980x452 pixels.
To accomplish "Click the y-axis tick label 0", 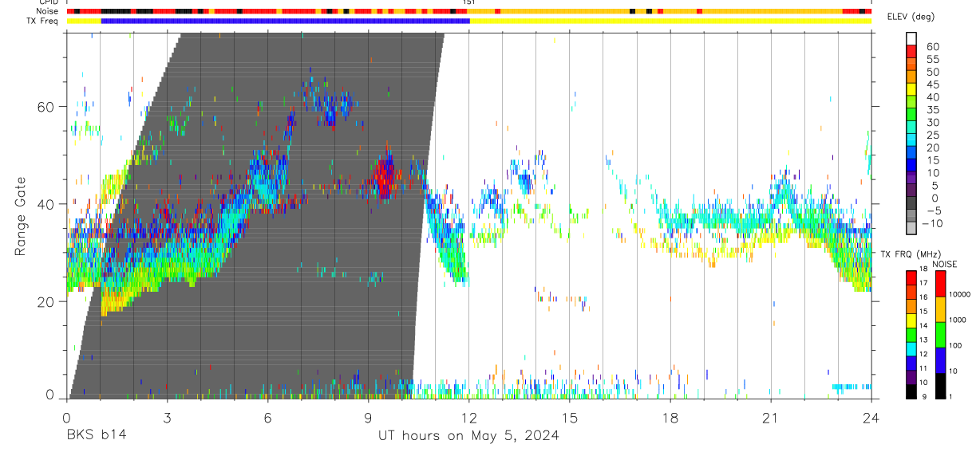I will coord(50,394).
